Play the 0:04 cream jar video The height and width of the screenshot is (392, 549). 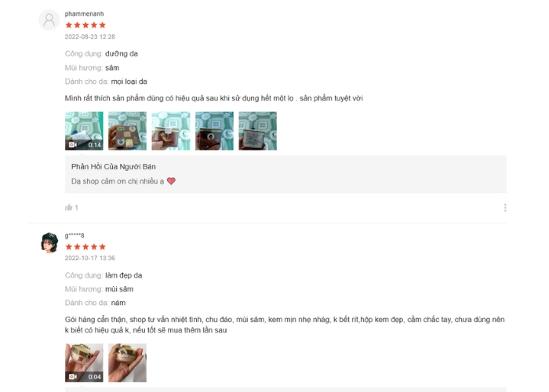[x=84, y=362]
